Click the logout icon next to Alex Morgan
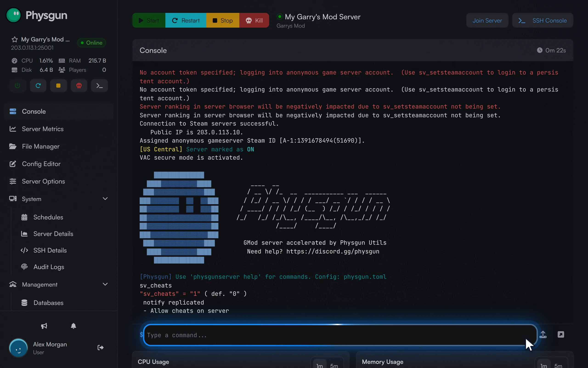This screenshot has height=368, width=588. [101, 348]
